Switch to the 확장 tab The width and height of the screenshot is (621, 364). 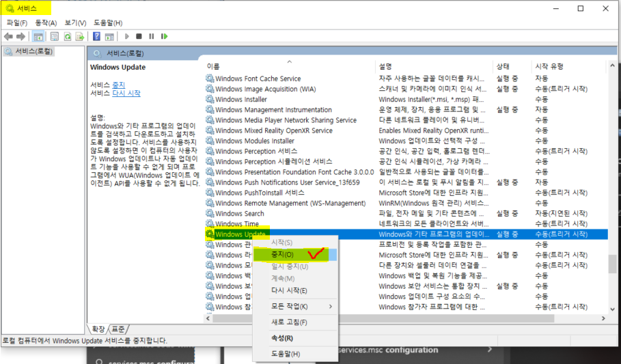[98, 329]
